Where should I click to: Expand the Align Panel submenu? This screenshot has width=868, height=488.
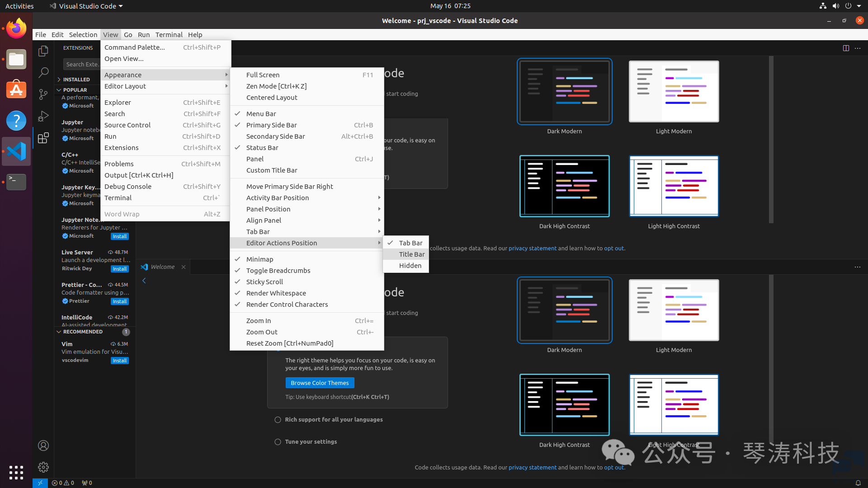[x=307, y=221]
